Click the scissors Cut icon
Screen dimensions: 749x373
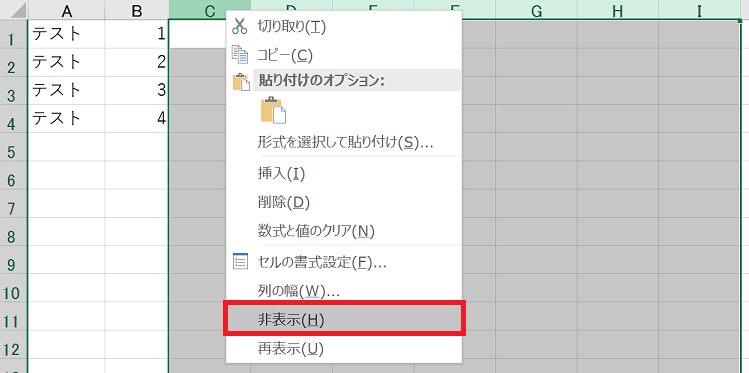tap(240, 26)
